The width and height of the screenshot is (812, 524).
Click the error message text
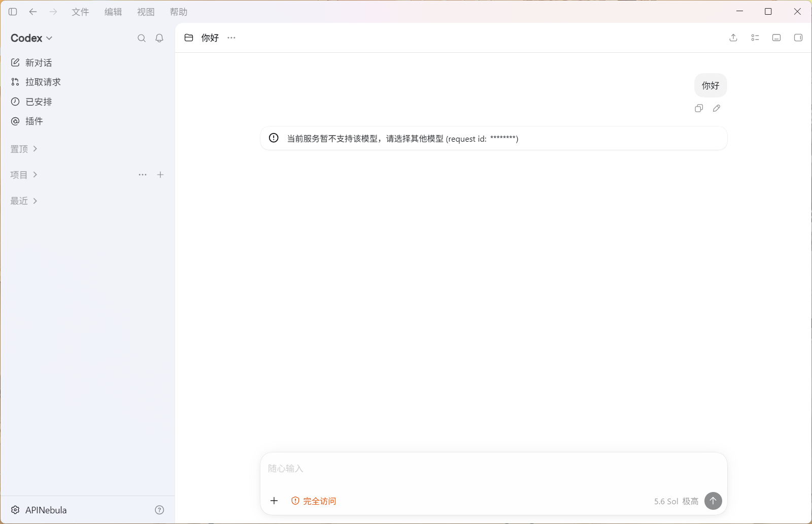coord(402,139)
